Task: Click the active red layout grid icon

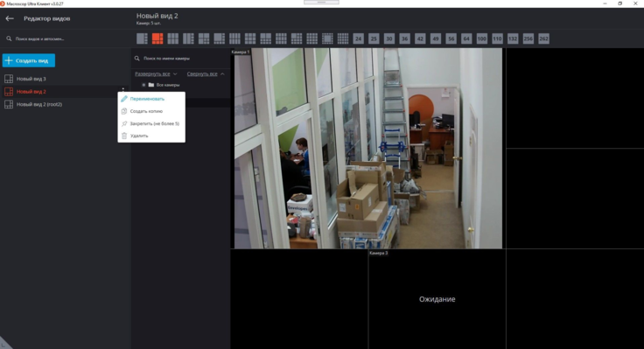Action: [157, 38]
